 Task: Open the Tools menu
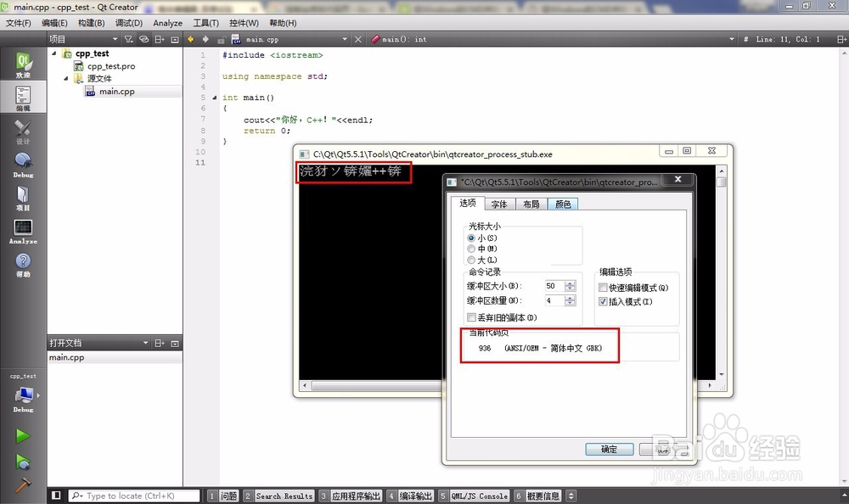pos(205,23)
